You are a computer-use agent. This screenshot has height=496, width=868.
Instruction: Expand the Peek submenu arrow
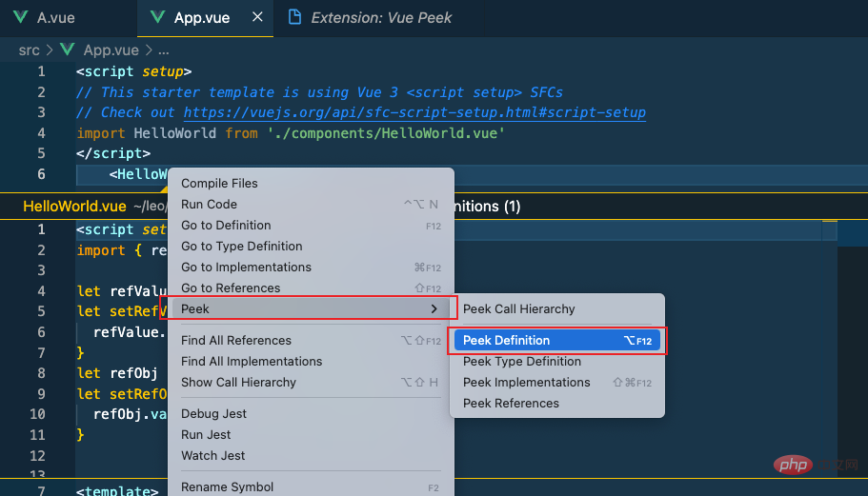click(x=434, y=309)
